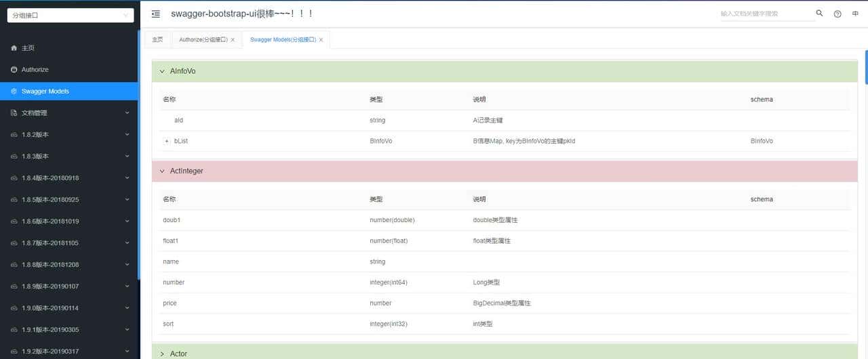868x359 pixels.
Task: Click the cloud icon for 1.8.5版本-20180925
Action: tap(14, 200)
